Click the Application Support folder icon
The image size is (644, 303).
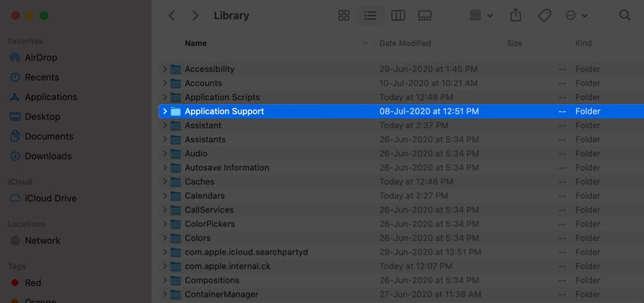pos(176,111)
